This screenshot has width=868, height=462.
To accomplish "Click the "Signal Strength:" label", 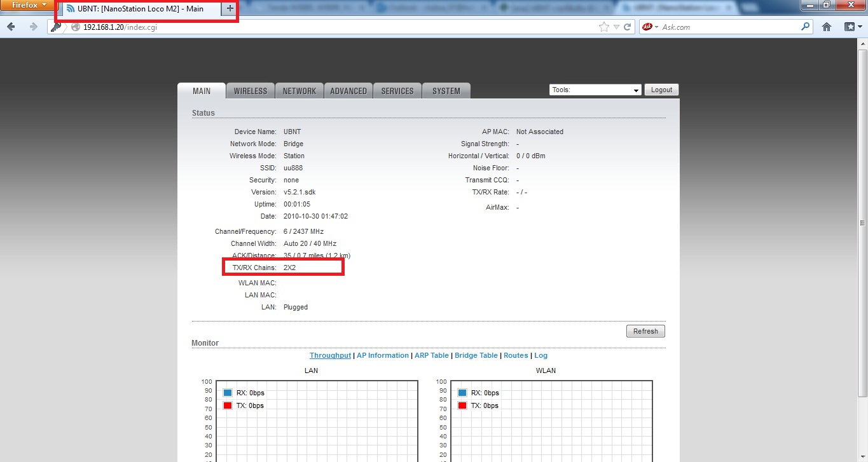I will coord(485,144).
